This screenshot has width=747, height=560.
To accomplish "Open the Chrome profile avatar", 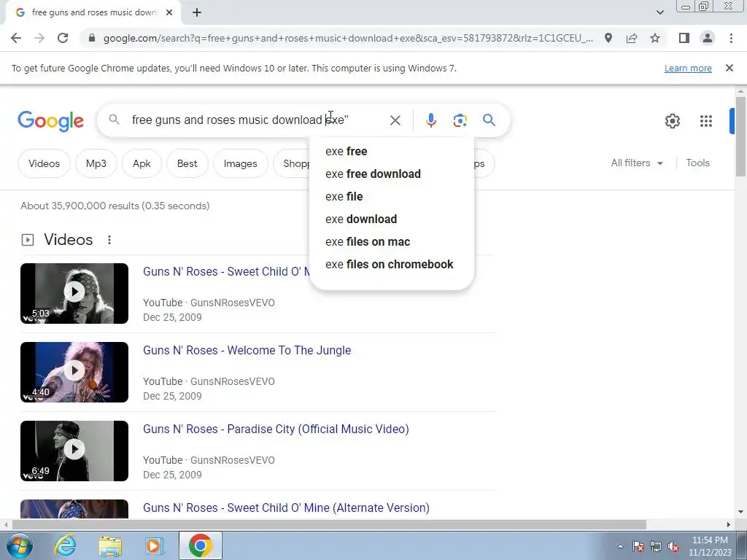I will click(x=708, y=38).
